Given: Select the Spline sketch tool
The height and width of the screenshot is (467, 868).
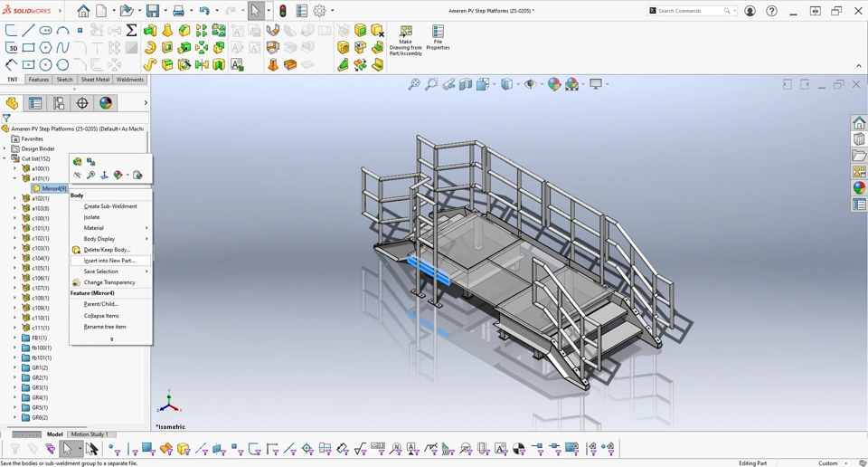Looking at the screenshot, I should (x=62, y=48).
